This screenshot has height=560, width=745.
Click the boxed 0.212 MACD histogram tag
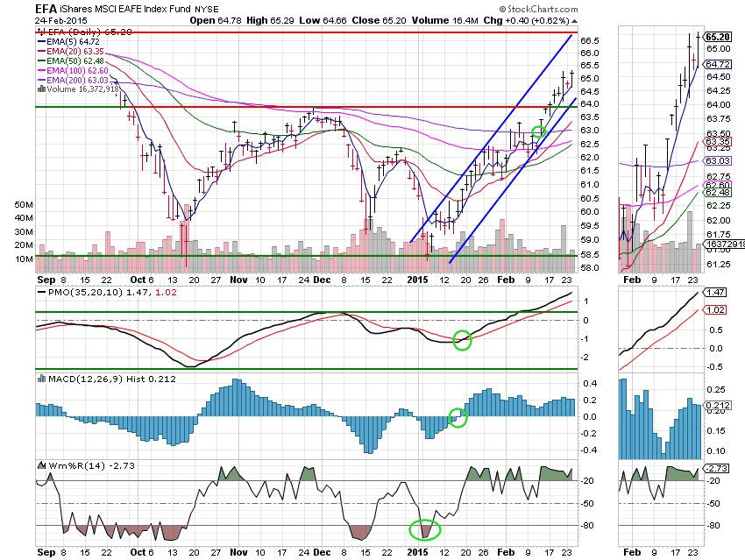[718, 405]
